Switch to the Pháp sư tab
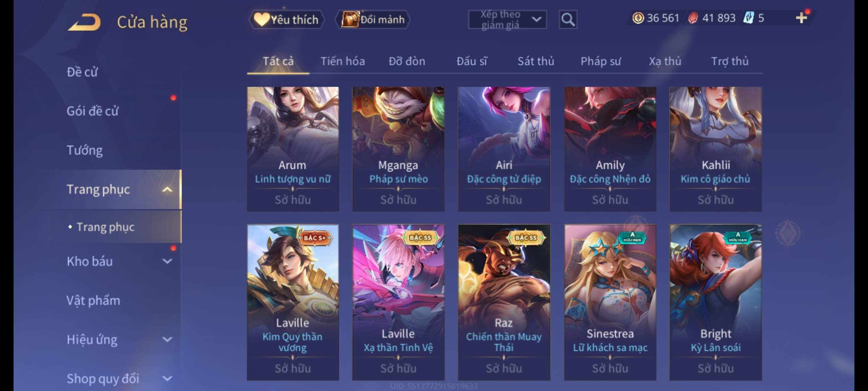Image resolution: width=868 pixels, height=391 pixels. 601,61
